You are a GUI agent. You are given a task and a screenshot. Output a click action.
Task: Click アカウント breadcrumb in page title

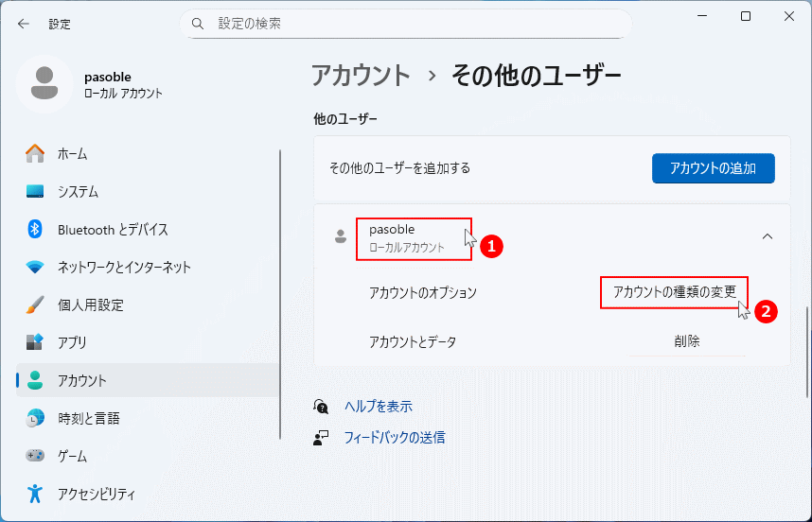pyautogui.click(x=361, y=76)
